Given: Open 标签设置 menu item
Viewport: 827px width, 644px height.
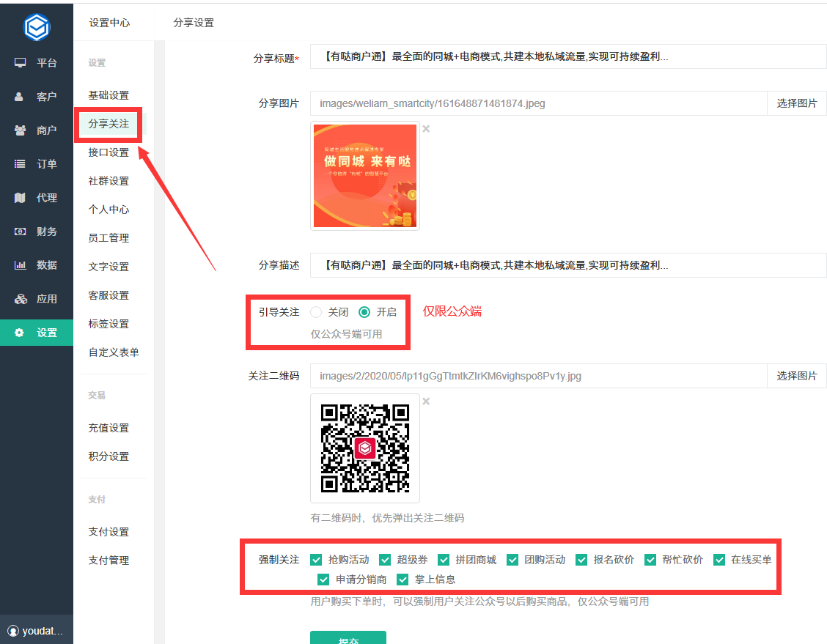Looking at the screenshot, I should tap(109, 324).
